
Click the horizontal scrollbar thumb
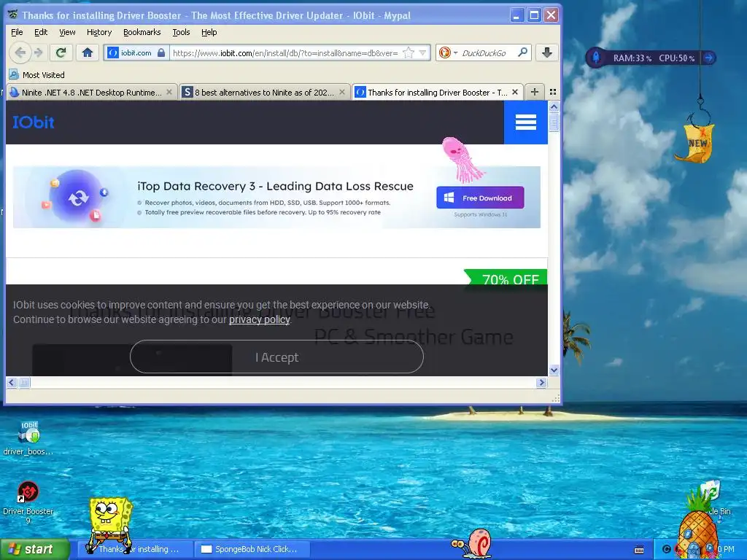tap(24, 382)
